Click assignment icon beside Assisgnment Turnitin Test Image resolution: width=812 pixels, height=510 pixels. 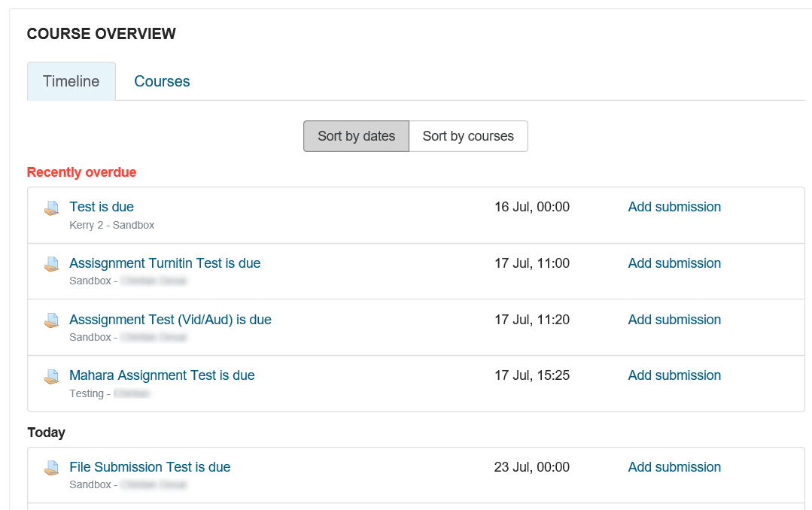click(x=51, y=265)
